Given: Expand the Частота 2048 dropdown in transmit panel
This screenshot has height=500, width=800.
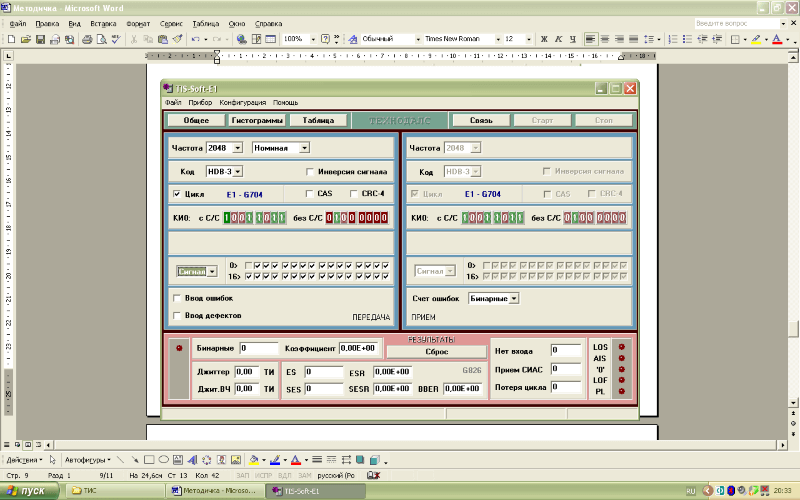Looking at the screenshot, I should click(x=238, y=148).
